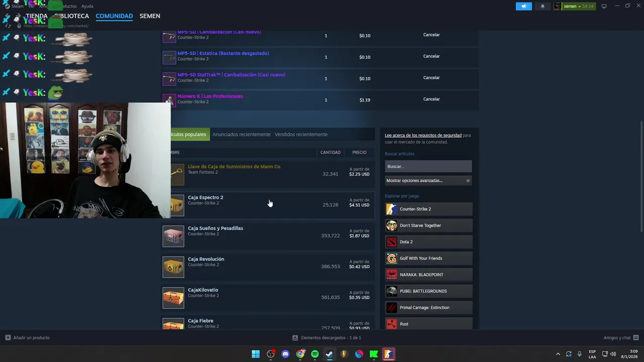This screenshot has height=362, width=644.
Task: Expand Mostrar opciones avanzadas
Action: pos(428,180)
